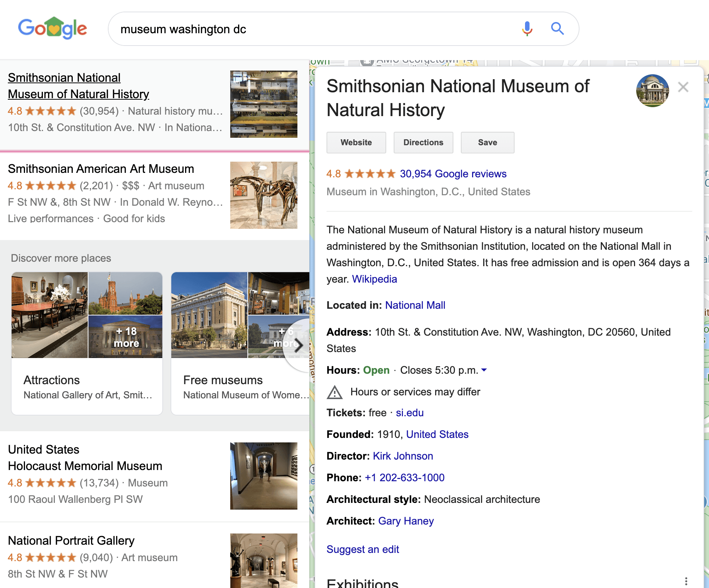This screenshot has width=709, height=588.
Task: Open Smithsonian American Art Museum result
Action: coord(101,169)
